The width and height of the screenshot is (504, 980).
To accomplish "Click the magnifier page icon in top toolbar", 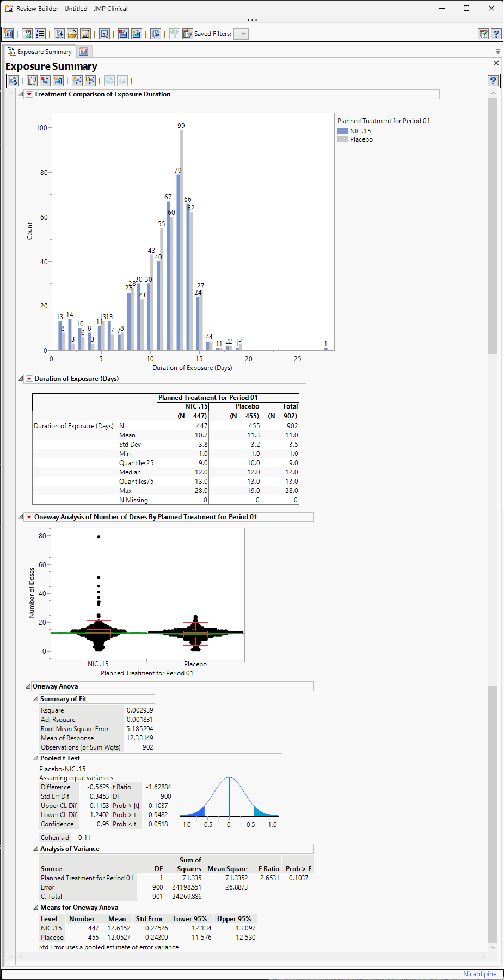I will pos(105,34).
